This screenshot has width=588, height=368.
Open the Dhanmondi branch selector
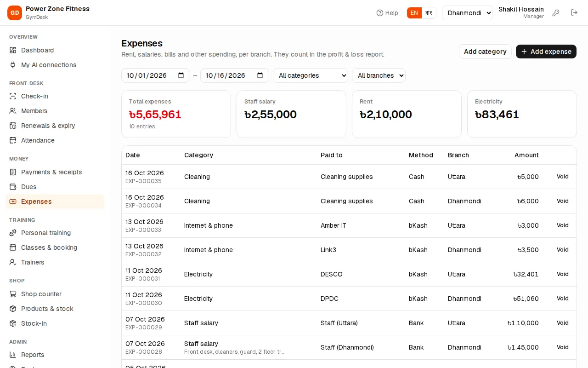pyautogui.click(x=467, y=13)
